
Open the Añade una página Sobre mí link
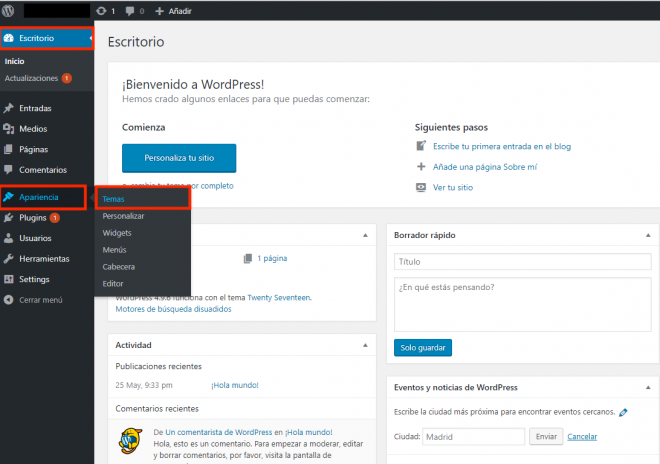point(485,167)
